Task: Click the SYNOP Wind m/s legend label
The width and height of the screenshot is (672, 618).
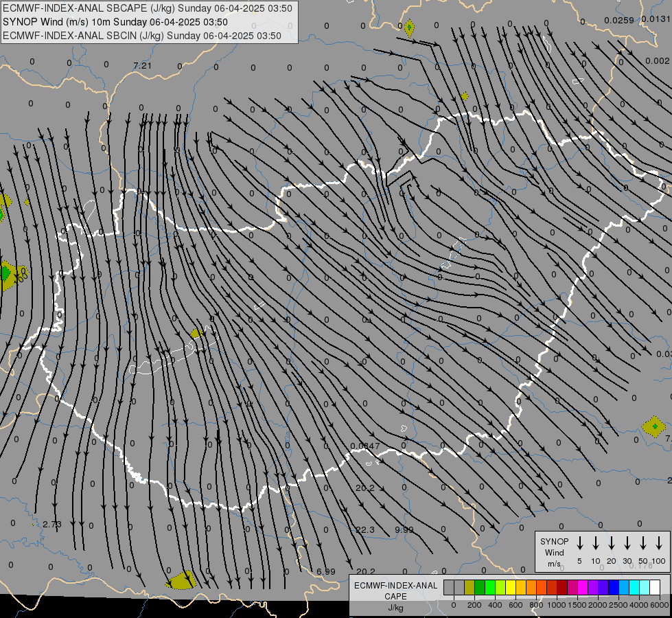Action: pyautogui.click(x=554, y=552)
